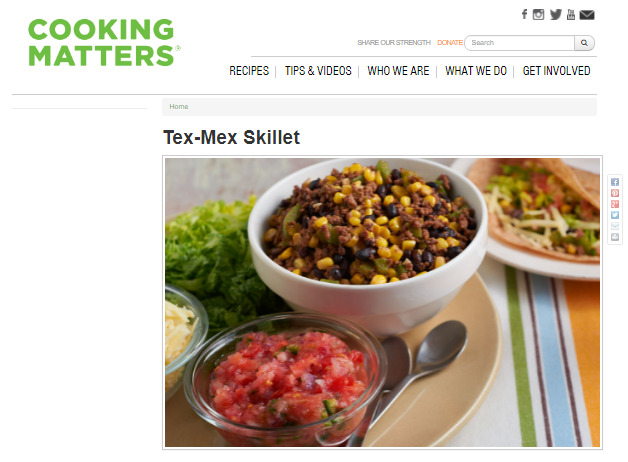Pin recipe using Pinterest share icon
The image size is (628, 462).
point(615,193)
